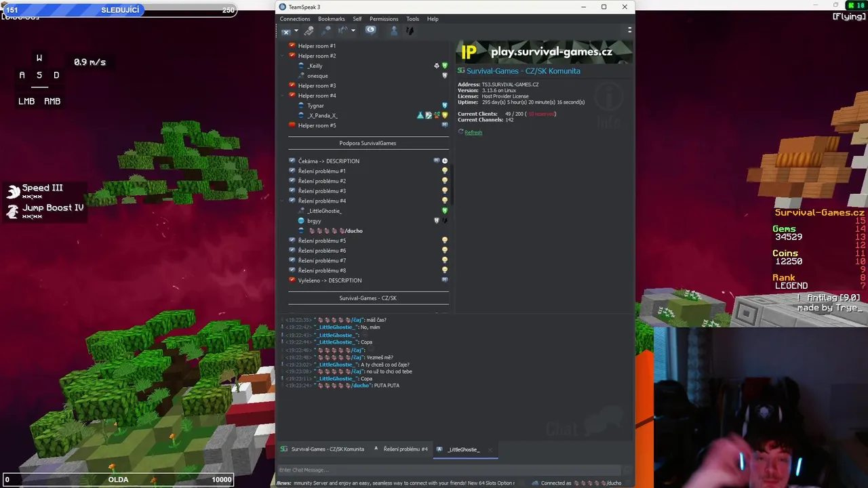Click the Enter Chat Message field
Image resolution: width=868 pixels, height=488 pixels.
449,470
